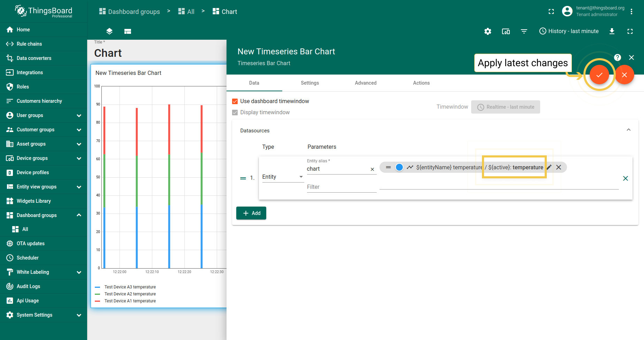Image resolution: width=644 pixels, height=340 pixels.
Task: Open All under Dashboard groups
Action: [x=43, y=229]
